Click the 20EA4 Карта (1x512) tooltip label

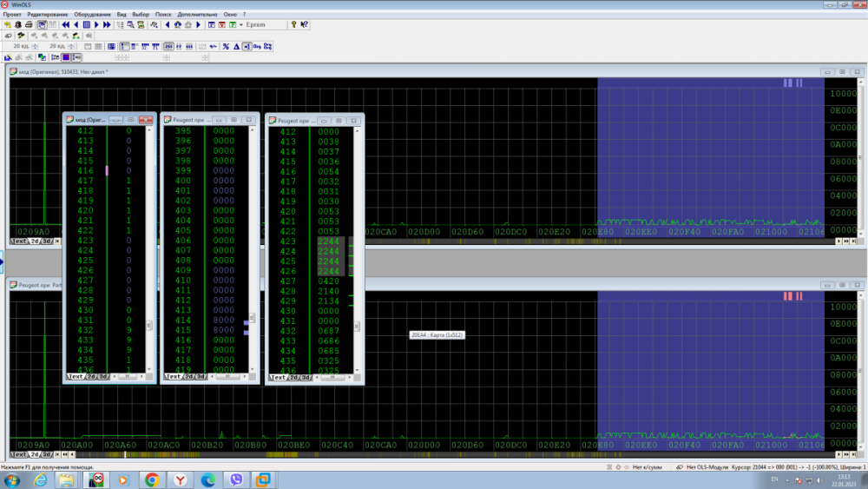tap(437, 335)
